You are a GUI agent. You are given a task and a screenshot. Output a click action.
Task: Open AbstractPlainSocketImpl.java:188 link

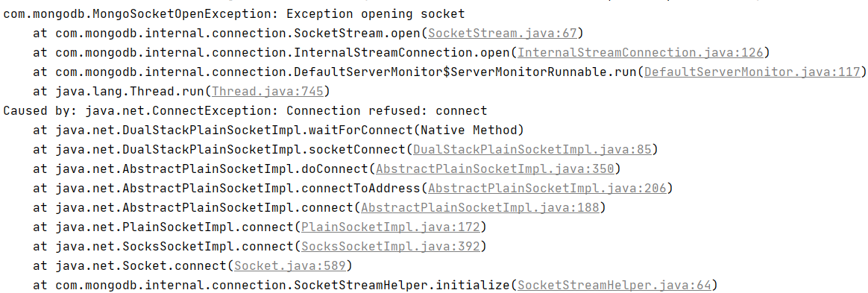pos(480,208)
